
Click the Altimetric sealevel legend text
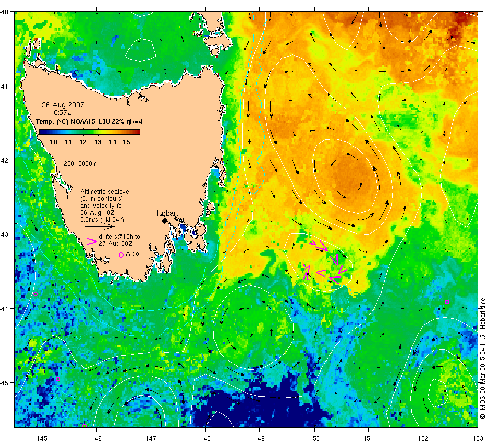point(106,192)
